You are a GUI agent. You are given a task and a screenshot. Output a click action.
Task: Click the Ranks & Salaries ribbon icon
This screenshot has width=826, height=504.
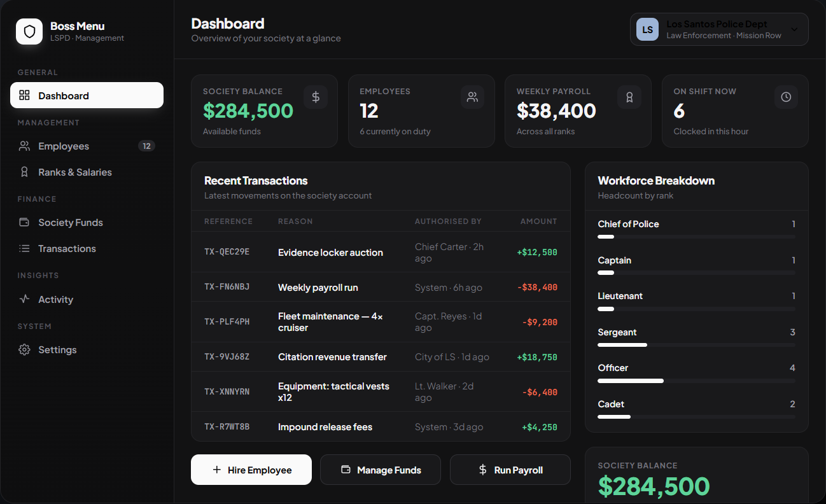click(24, 172)
